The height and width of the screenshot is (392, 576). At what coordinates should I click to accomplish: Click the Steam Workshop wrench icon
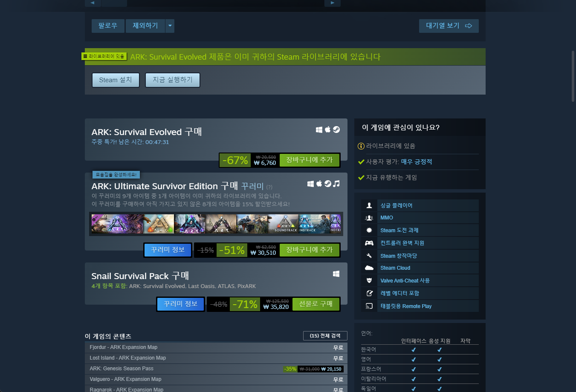369,256
